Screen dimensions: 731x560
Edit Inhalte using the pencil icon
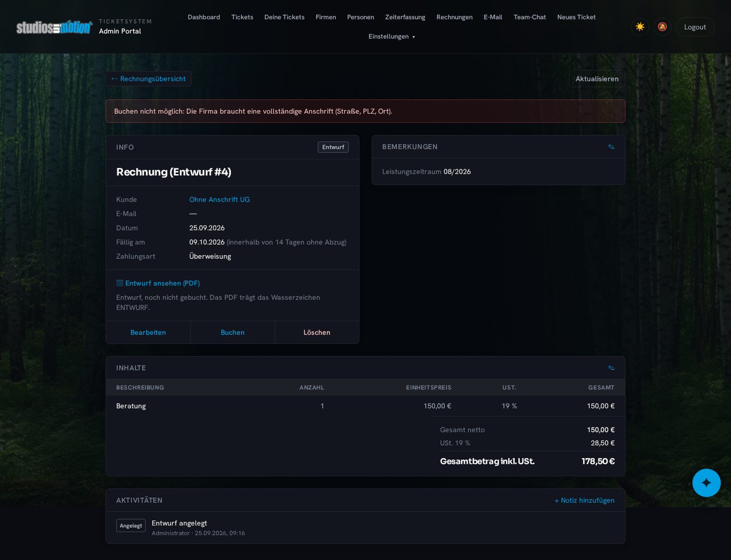[x=611, y=368]
